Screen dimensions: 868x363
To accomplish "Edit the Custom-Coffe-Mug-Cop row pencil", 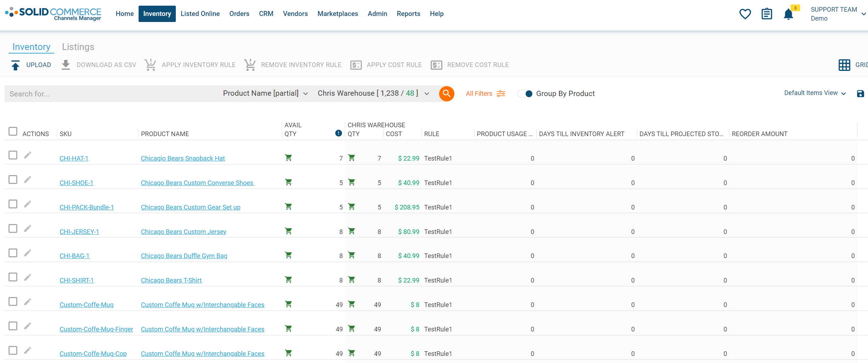I will pos(28,351).
